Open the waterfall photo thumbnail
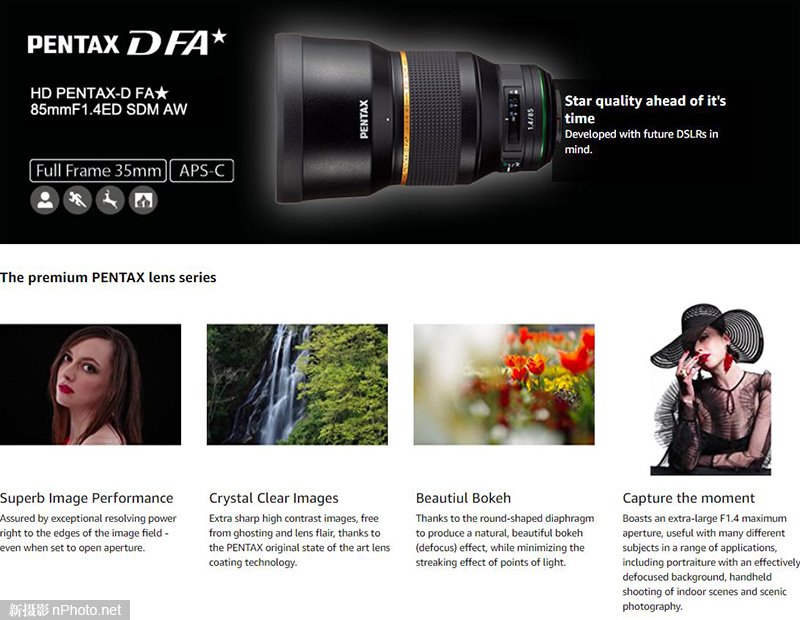This screenshot has height=620, width=800. pos(297,384)
